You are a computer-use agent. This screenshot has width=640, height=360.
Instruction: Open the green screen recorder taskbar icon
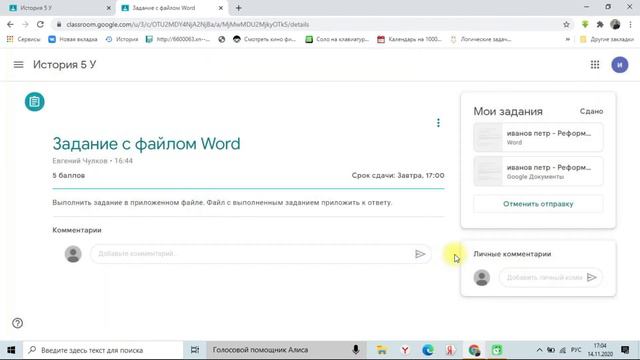pos(497,350)
